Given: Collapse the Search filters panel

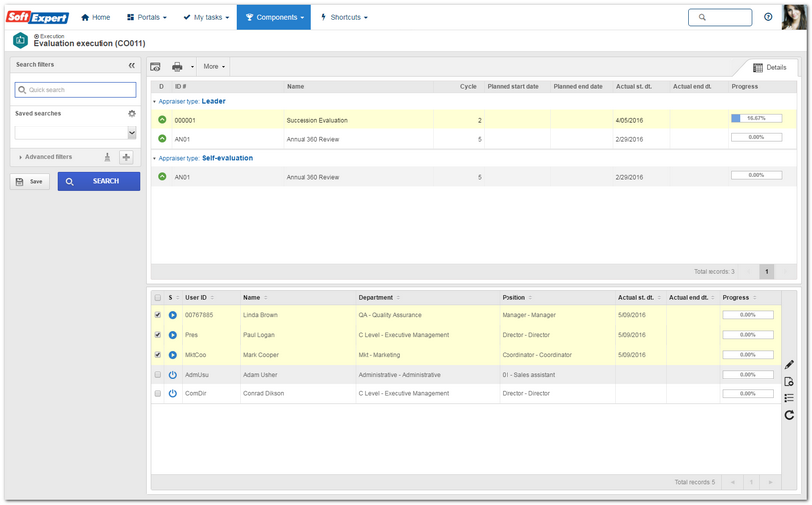Looking at the screenshot, I should [132, 65].
